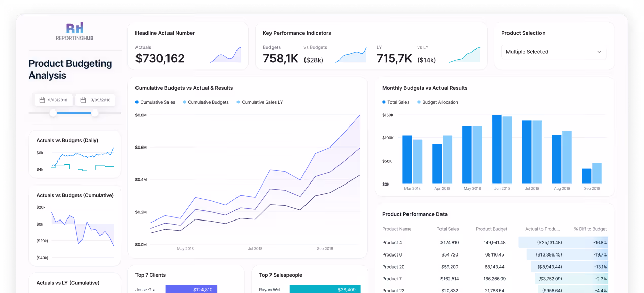644x293 pixels.
Task: Click the ReportingHub logo
Action: 74,31
